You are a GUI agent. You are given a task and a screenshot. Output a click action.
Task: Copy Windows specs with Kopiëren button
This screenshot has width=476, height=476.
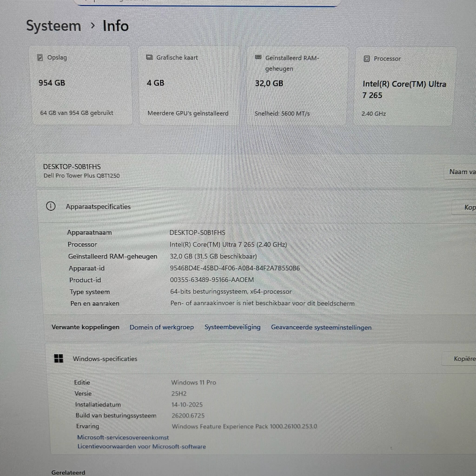tap(464, 359)
